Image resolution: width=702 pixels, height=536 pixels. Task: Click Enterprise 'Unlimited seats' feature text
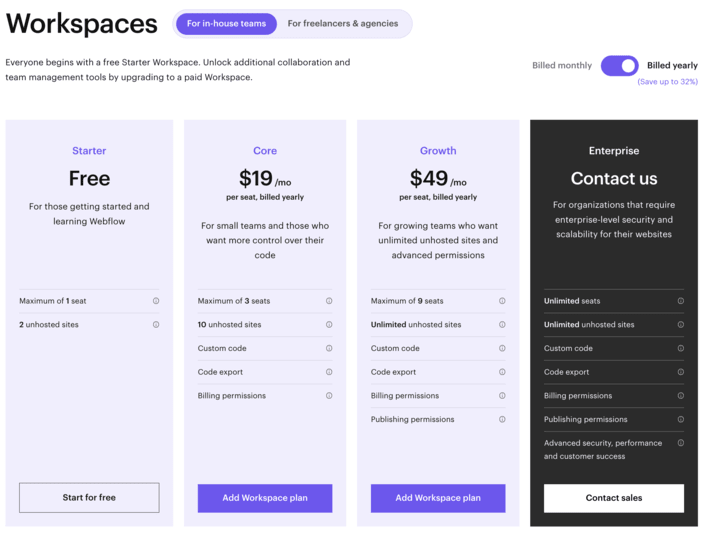click(x=572, y=301)
